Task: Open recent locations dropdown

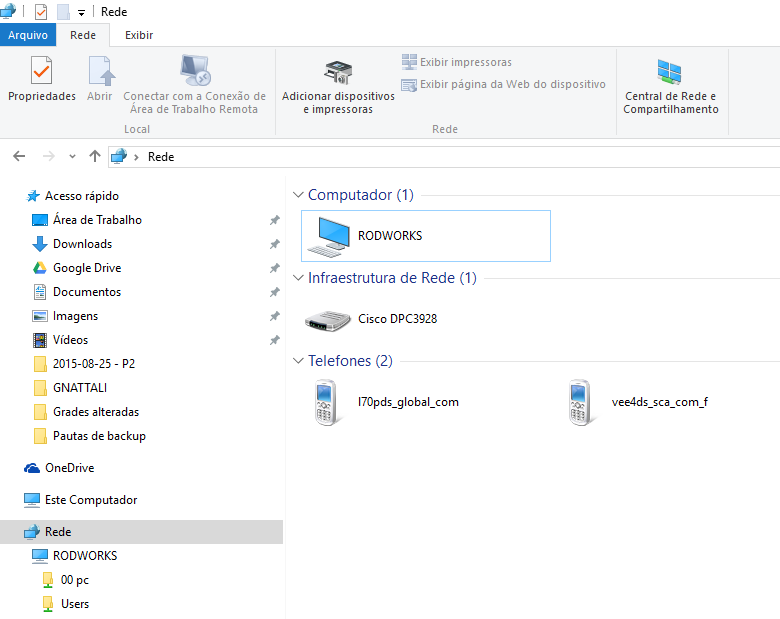Action: 72,157
